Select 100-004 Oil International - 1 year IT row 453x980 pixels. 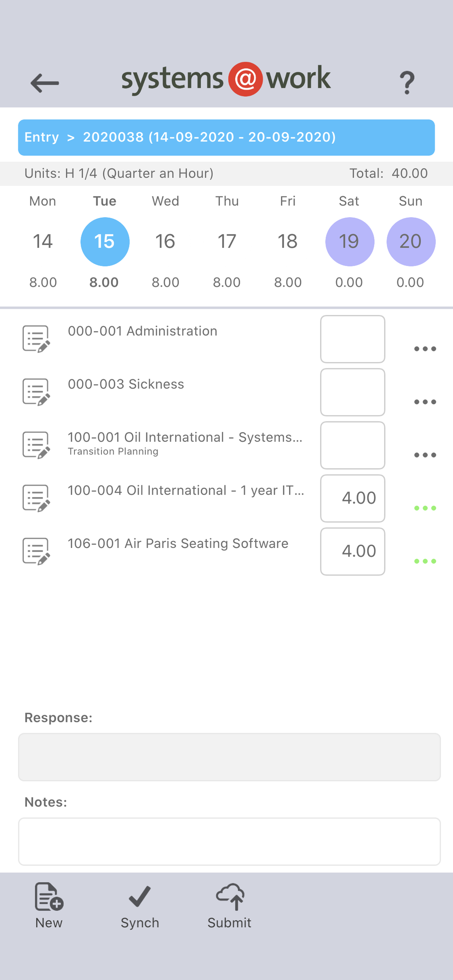[x=186, y=491]
